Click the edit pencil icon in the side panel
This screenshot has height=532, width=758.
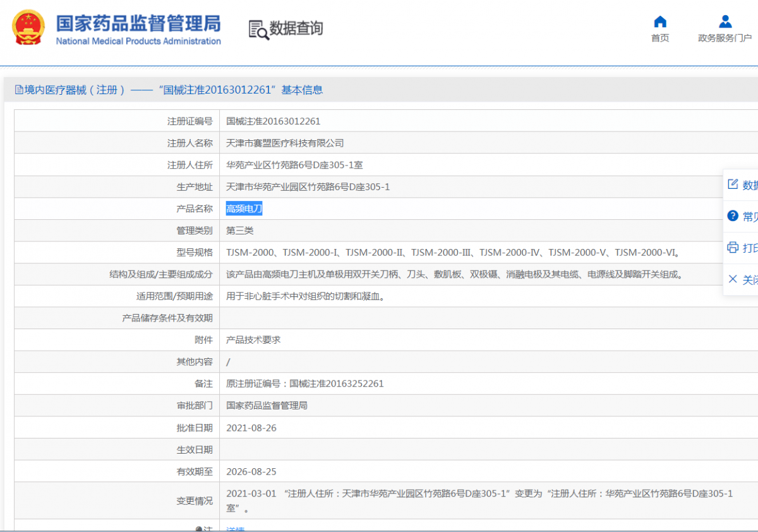coord(733,184)
